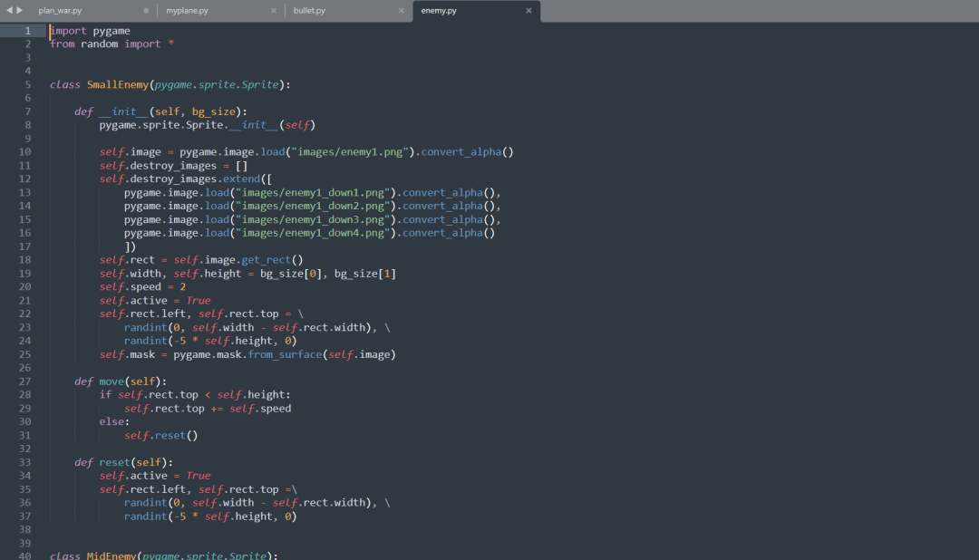Click the close icon on enemy.py tab
Image resolution: width=979 pixels, height=560 pixels.
528,12
